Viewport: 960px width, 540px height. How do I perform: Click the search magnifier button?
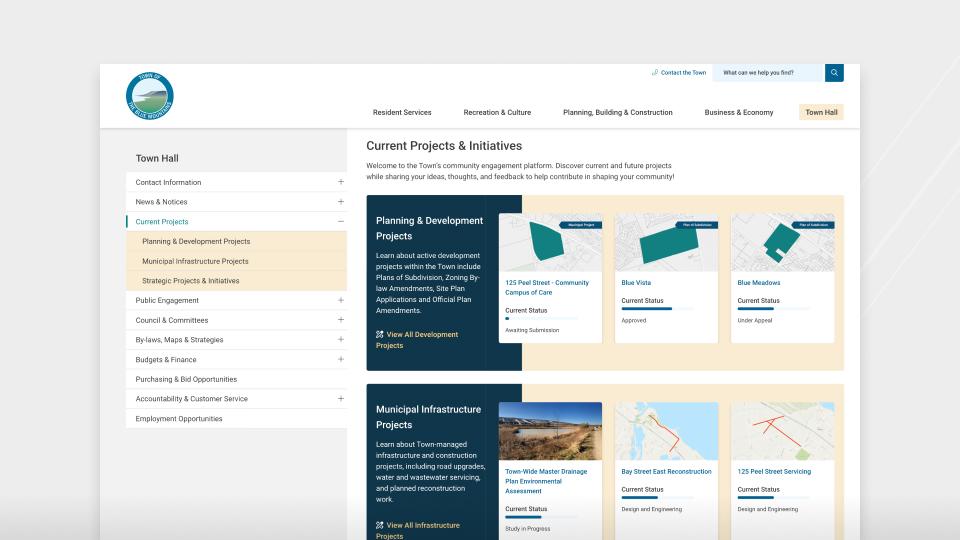834,73
